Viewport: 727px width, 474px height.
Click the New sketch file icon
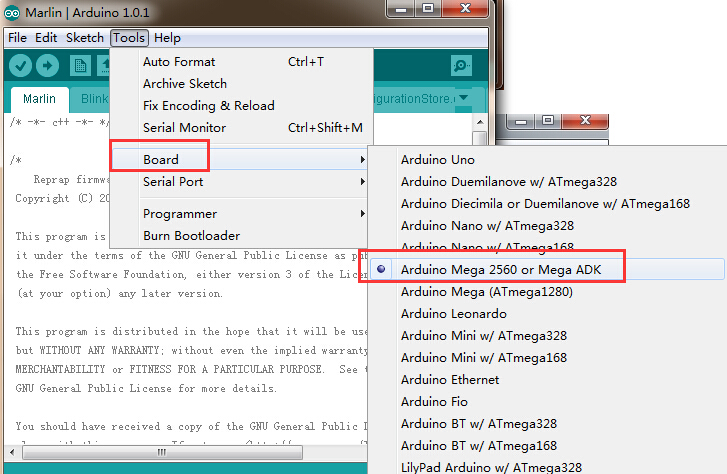(x=80, y=66)
